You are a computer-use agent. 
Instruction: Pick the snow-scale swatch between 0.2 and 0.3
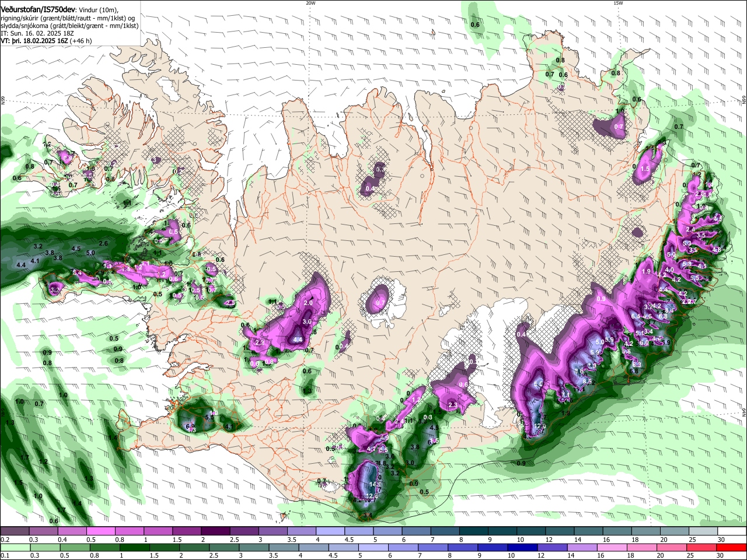point(15,531)
